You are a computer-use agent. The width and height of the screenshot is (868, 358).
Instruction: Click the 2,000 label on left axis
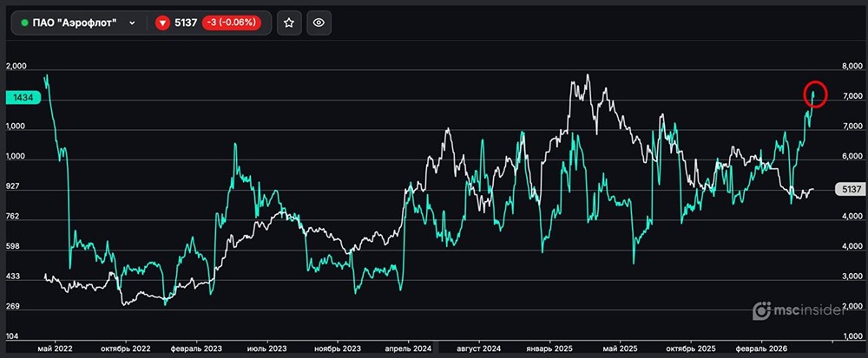[x=16, y=67]
